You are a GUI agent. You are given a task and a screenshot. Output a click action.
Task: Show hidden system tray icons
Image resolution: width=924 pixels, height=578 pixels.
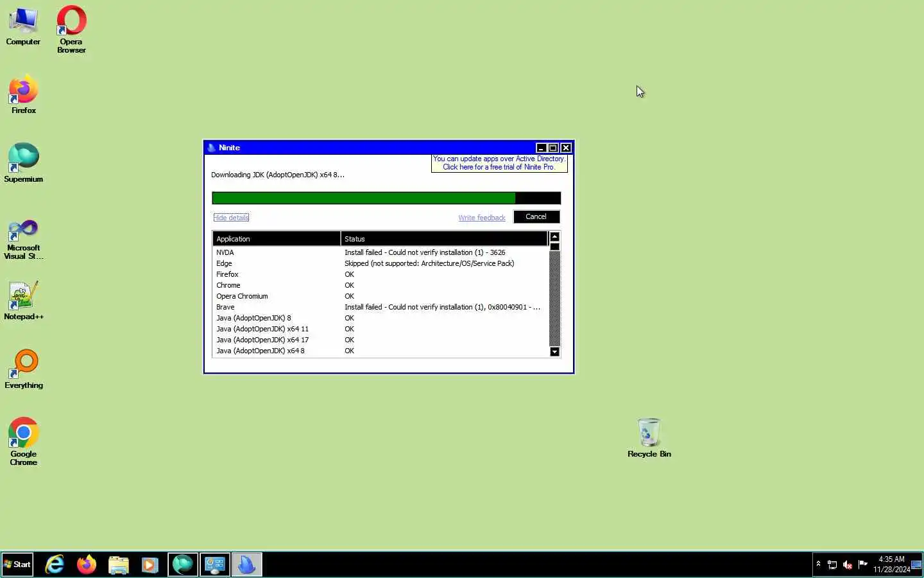[x=818, y=565]
